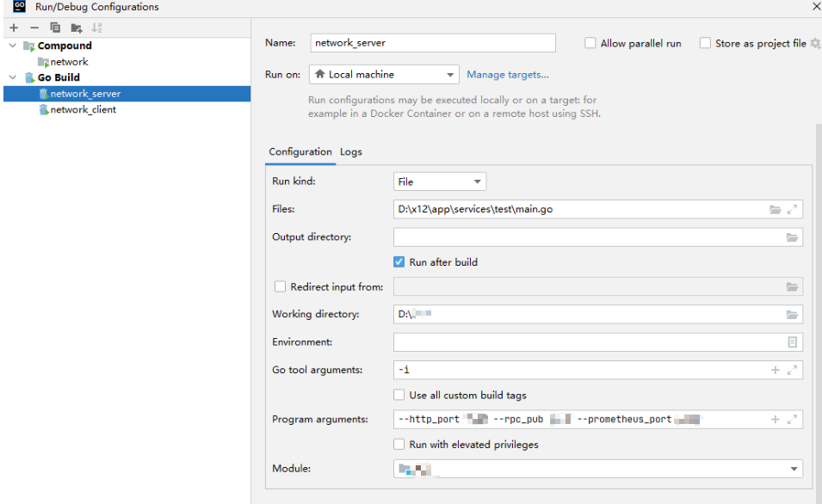Browse for Redirect input file
This screenshot has width=822, height=504.
tap(792, 287)
